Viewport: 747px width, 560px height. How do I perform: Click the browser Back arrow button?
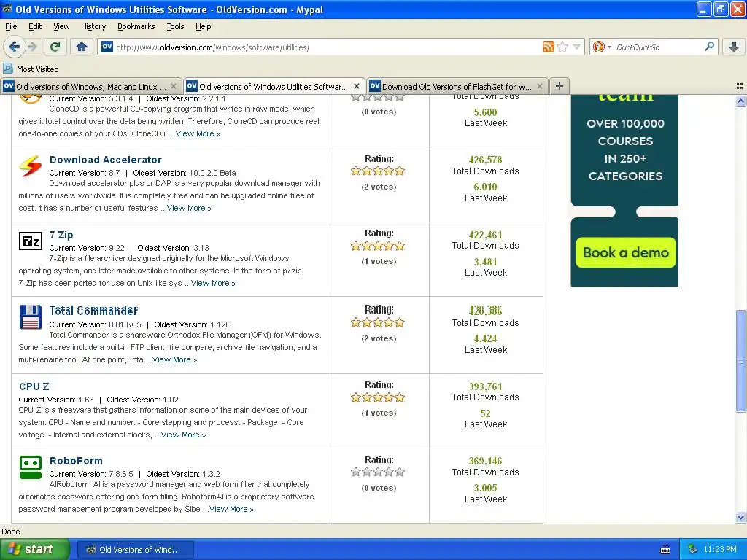14,47
